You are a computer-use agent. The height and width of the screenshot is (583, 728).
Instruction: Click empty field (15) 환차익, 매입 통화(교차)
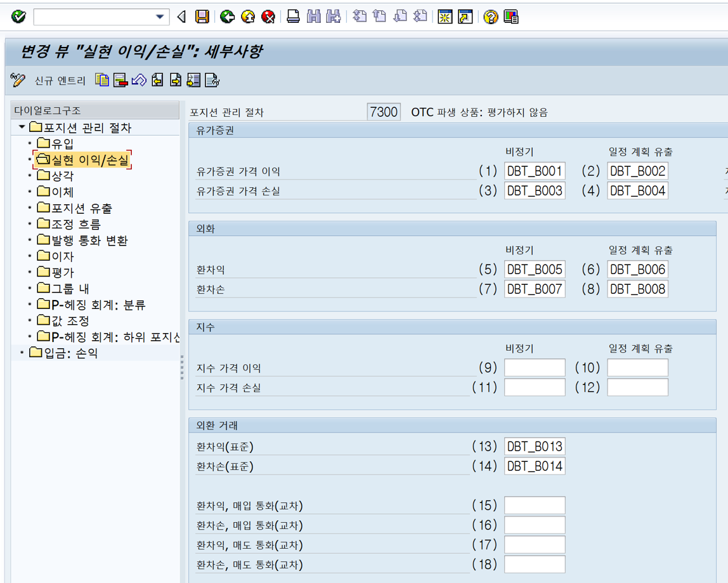(535, 506)
